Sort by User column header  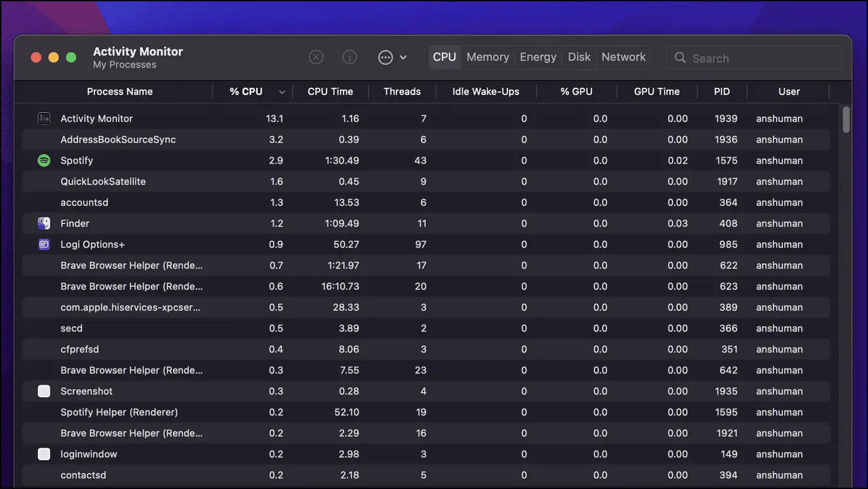789,92
